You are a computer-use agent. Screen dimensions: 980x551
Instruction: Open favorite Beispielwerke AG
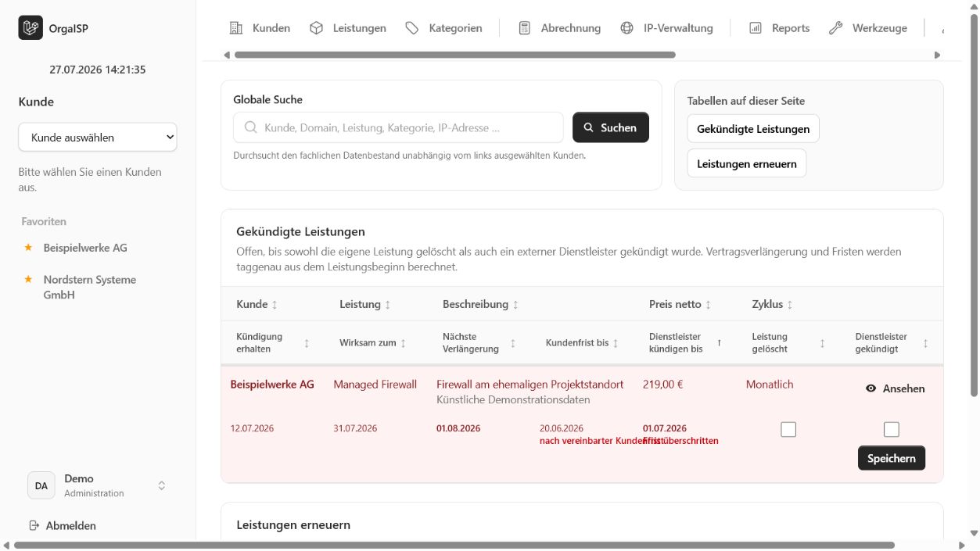(x=85, y=248)
